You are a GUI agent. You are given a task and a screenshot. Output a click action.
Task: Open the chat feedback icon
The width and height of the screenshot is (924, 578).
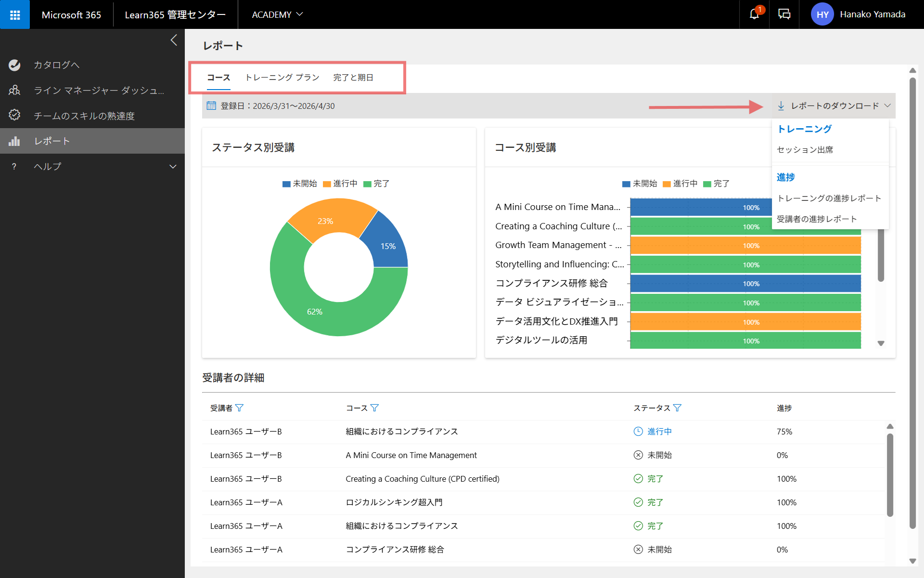(784, 14)
